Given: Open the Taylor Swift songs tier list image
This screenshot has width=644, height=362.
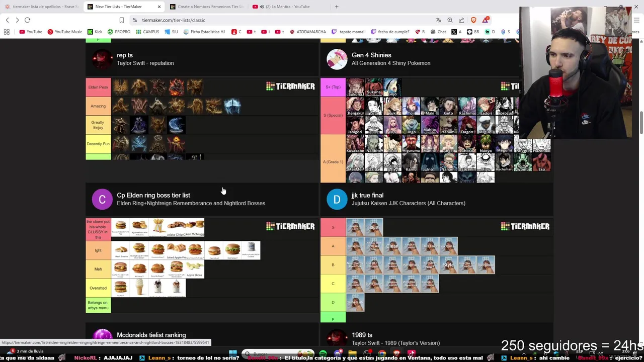Looking at the screenshot, I should 437,270.
